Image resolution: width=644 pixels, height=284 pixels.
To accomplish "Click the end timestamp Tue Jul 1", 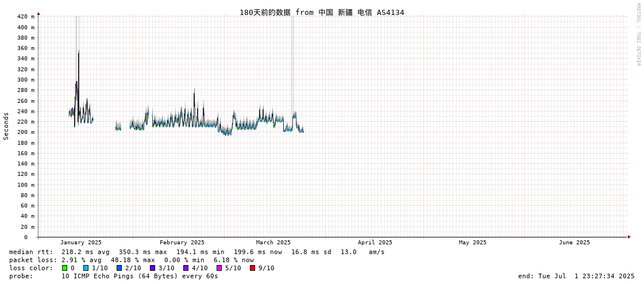I will [x=576, y=276].
